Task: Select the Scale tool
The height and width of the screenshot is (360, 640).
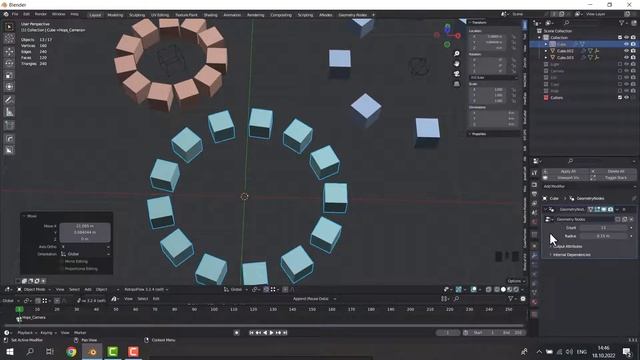Action: tap(9, 75)
